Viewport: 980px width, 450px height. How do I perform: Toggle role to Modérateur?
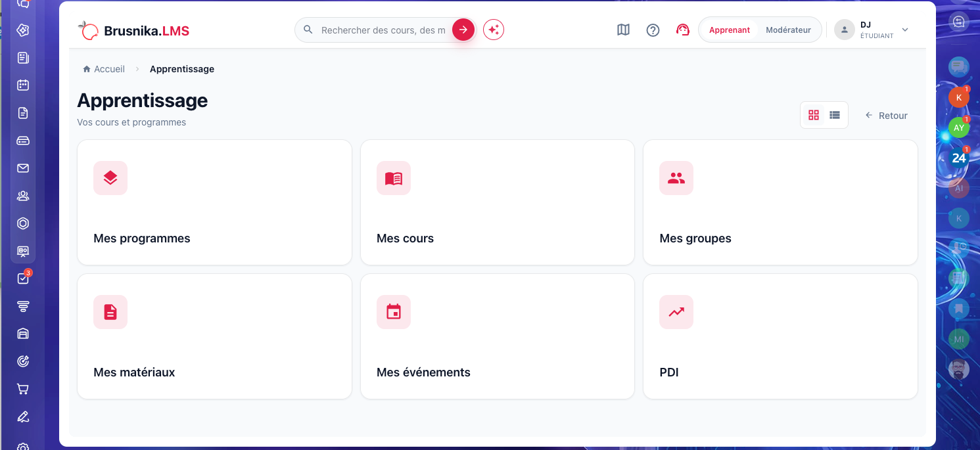(788, 30)
